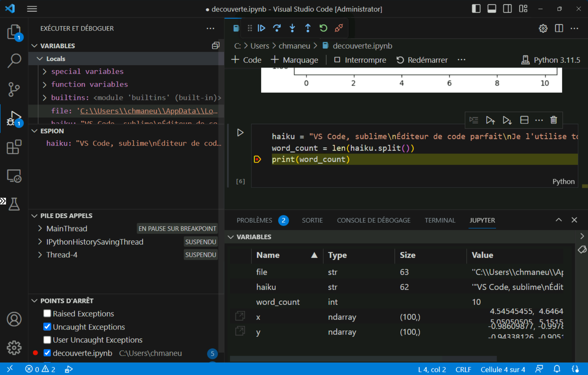Click the debug toolbar drag handle
Viewport: 588px width, 375px height.
coord(250,28)
